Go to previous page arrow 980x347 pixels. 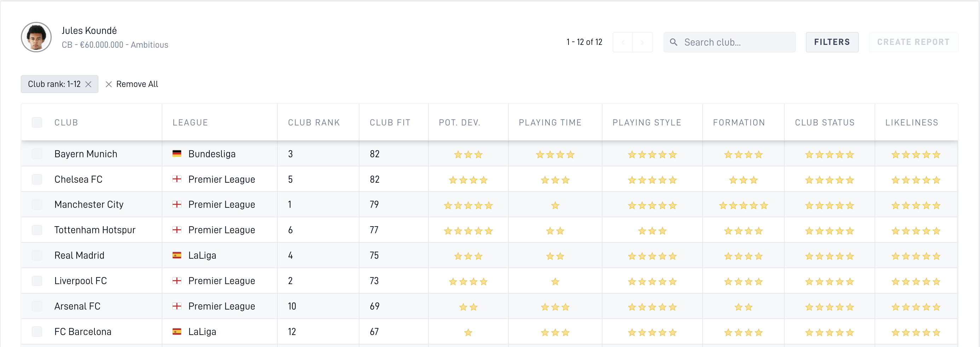623,42
